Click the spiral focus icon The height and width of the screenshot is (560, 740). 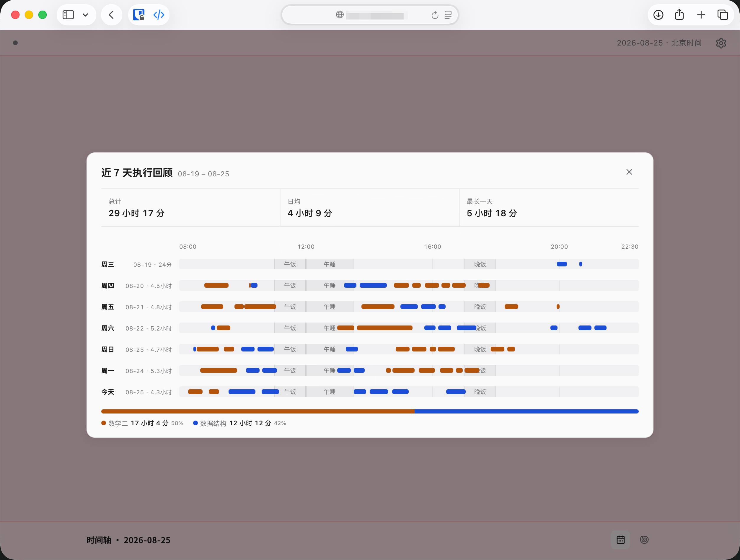click(644, 540)
